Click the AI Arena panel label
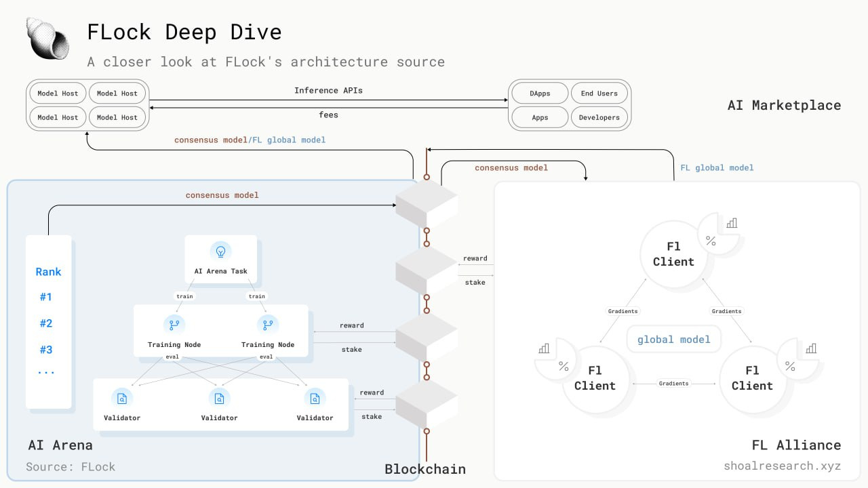The height and width of the screenshot is (488, 868). 60,445
